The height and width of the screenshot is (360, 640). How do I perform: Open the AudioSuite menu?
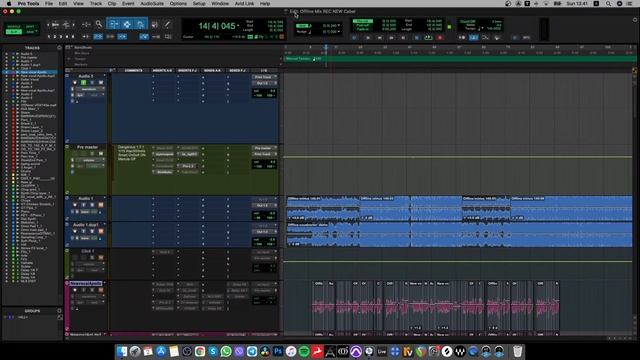click(152, 4)
